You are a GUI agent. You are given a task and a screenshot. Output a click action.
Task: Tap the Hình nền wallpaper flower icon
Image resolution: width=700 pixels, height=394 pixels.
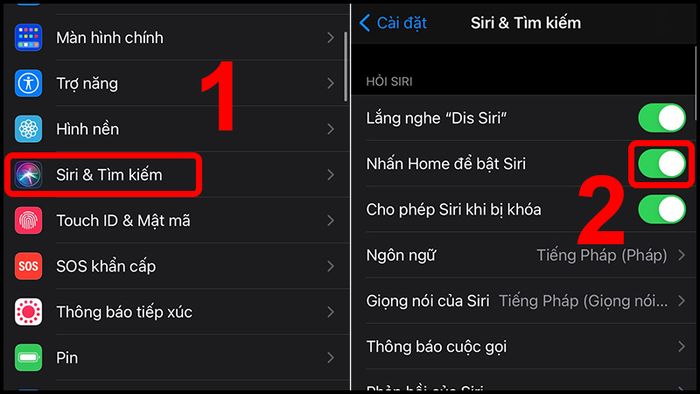click(x=28, y=129)
